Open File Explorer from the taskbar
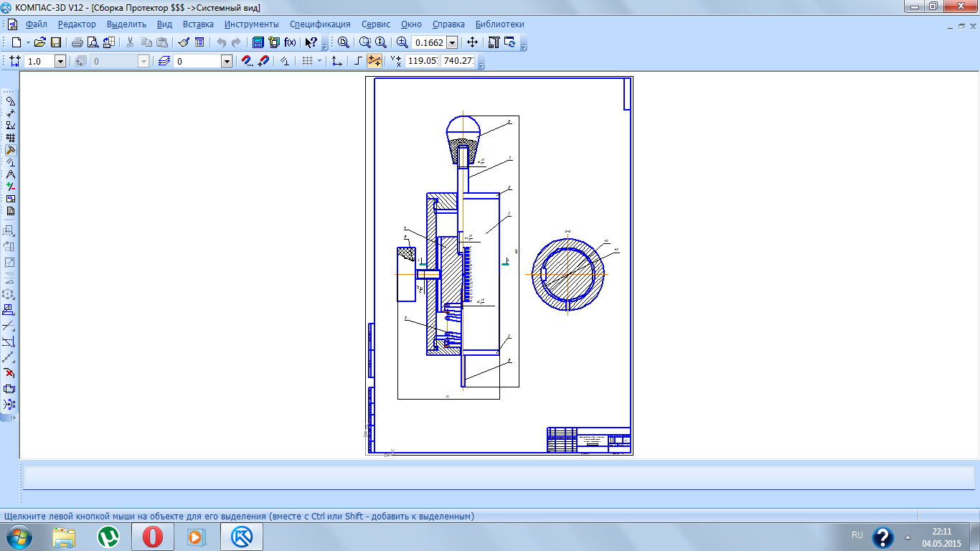 point(65,537)
